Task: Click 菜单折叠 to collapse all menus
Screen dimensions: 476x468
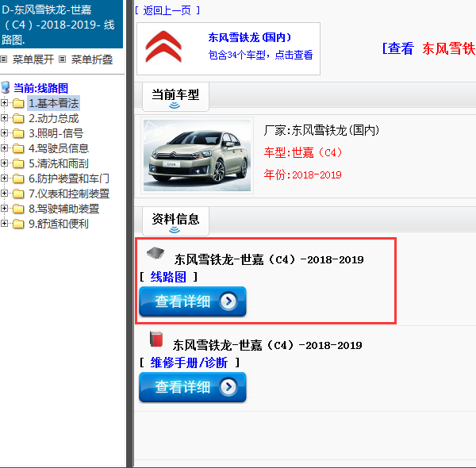Action: (x=92, y=59)
